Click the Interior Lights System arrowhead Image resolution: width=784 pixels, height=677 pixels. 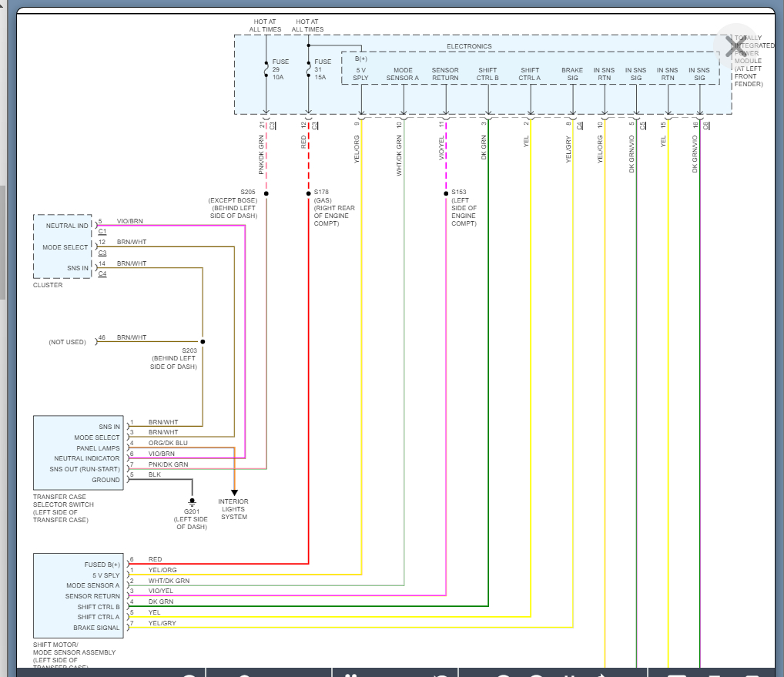tap(234, 492)
